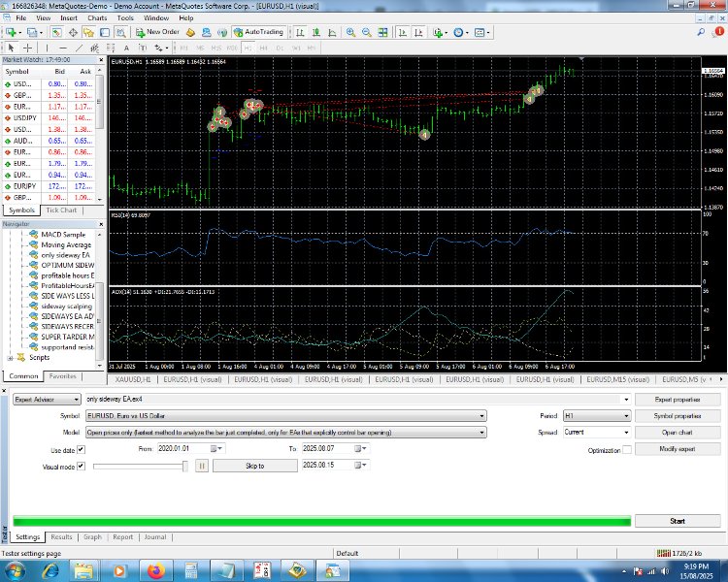The image size is (728, 582).
Task: Open the Model dropdown
Action: [286, 432]
